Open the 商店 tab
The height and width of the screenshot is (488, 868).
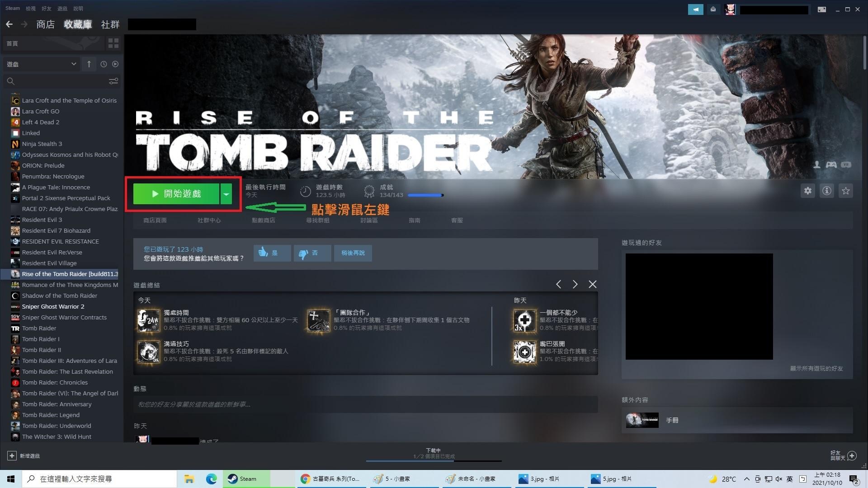click(45, 24)
